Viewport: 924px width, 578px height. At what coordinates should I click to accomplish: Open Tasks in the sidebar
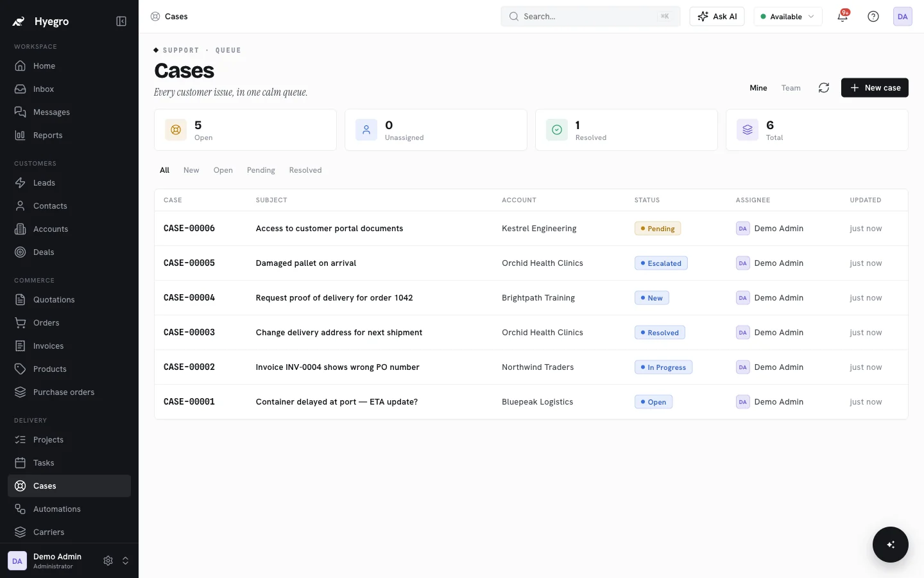click(69, 462)
